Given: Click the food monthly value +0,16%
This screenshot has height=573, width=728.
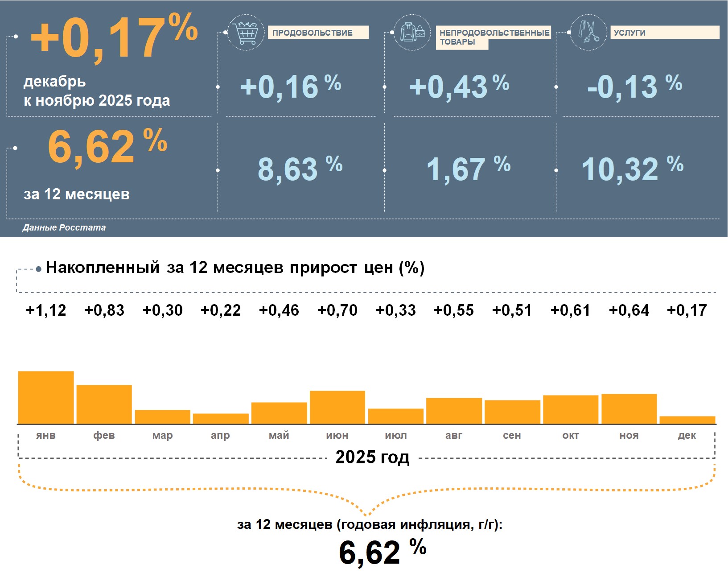Looking at the screenshot, I should (x=290, y=87).
